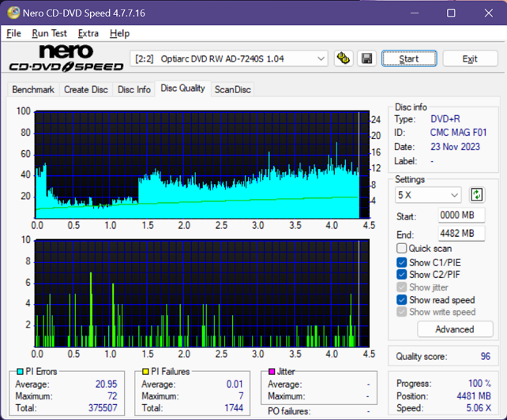Screen dimensions: 507x420
Task: Close the Nero CD-DVD Speed window
Action: (x=489, y=13)
